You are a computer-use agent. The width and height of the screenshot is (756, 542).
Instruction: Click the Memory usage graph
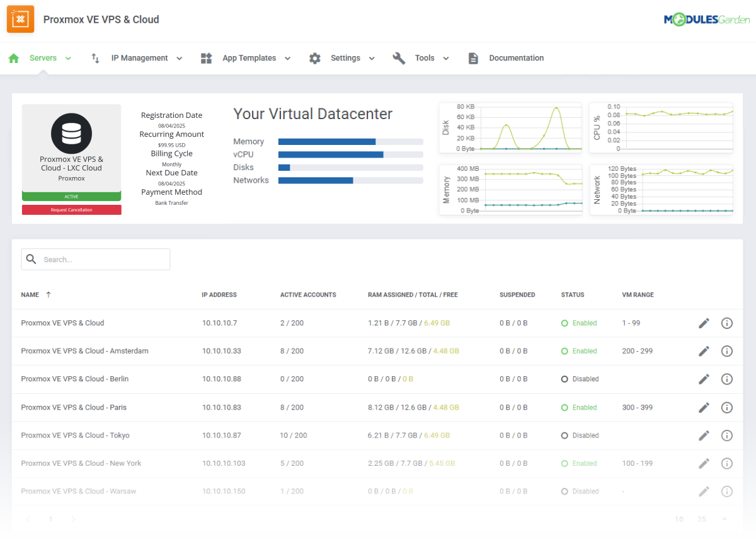pyautogui.click(x=511, y=190)
